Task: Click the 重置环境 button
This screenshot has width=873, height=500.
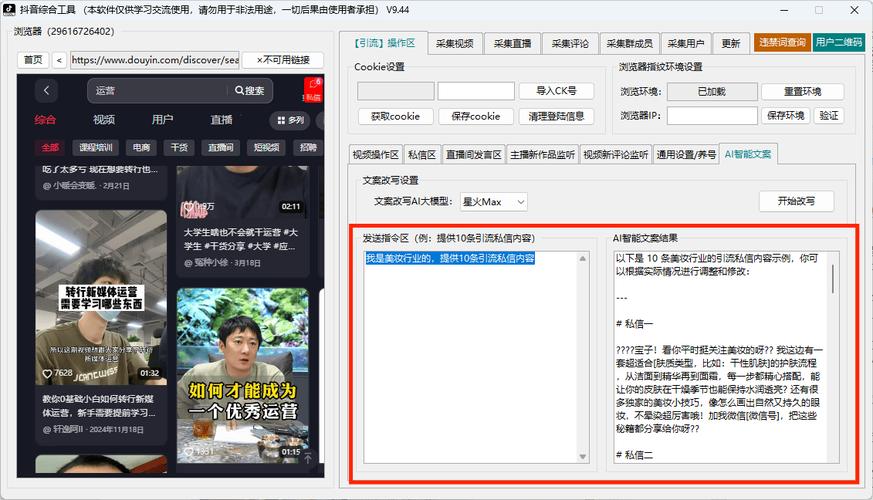Action: pyautogui.click(x=802, y=91)
